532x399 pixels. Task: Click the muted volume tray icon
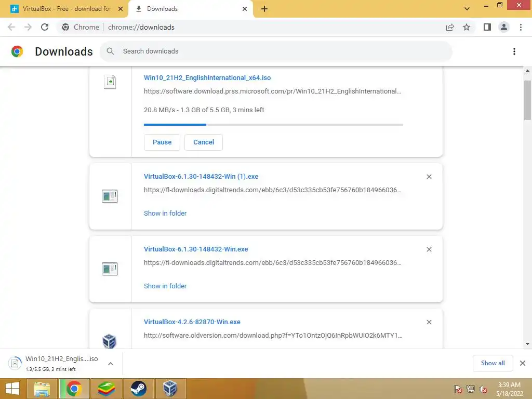[483, 389]
